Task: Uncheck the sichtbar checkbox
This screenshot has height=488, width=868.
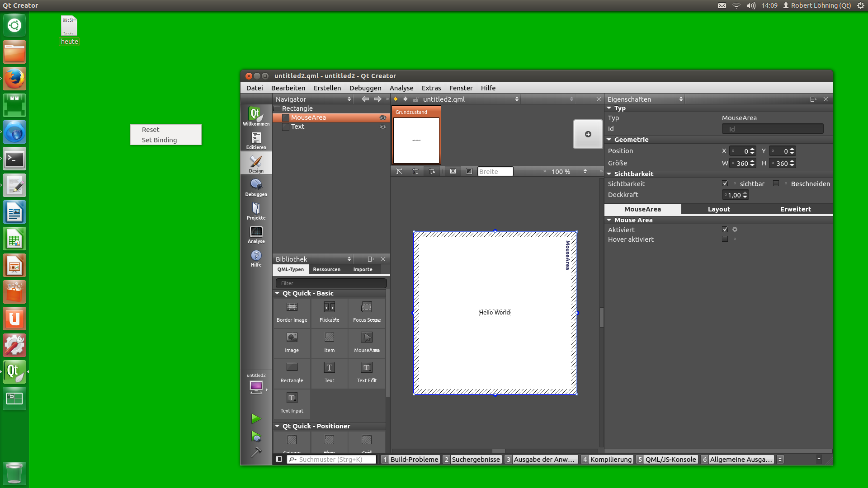Action: (x=725, y=183)
